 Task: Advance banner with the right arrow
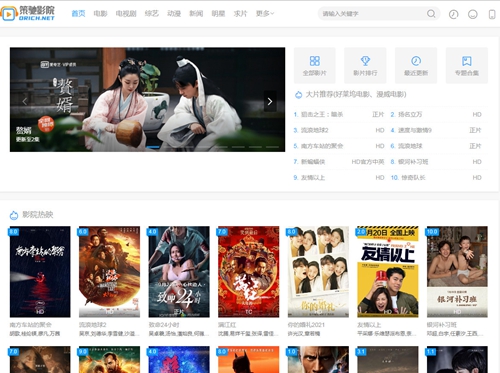pyautogui.click(x=270, y=101)
